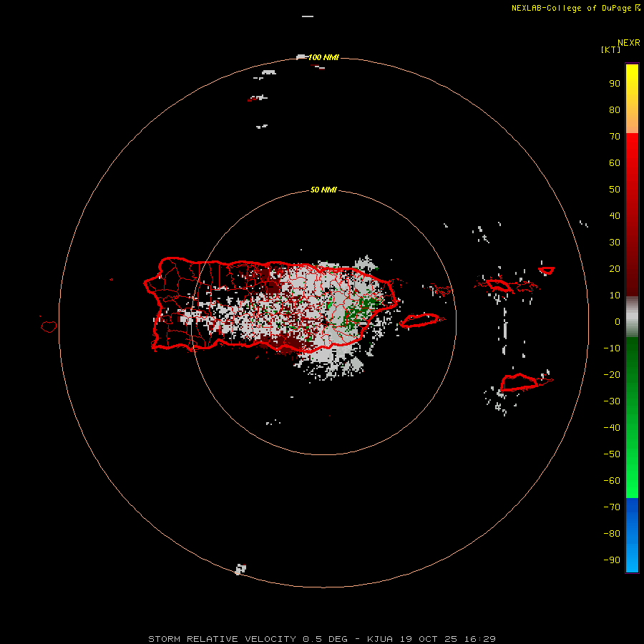Click the positive 30 knot scale label
This screenshot has height=644, width=644.
615,243
